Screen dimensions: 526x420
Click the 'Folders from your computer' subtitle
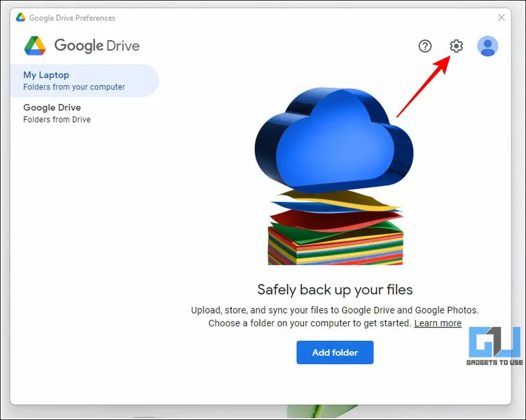(x=74, y=87)
